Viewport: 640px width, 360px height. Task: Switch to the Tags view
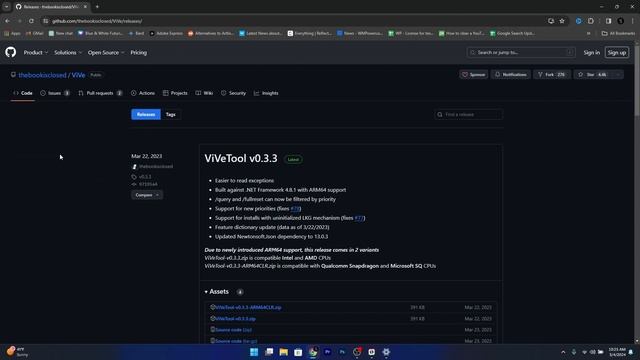[171, 114]
